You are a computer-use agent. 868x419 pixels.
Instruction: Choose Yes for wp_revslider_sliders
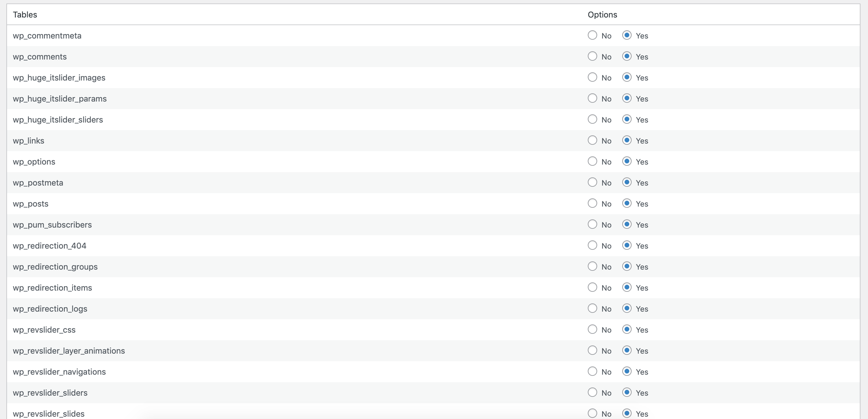626,392
